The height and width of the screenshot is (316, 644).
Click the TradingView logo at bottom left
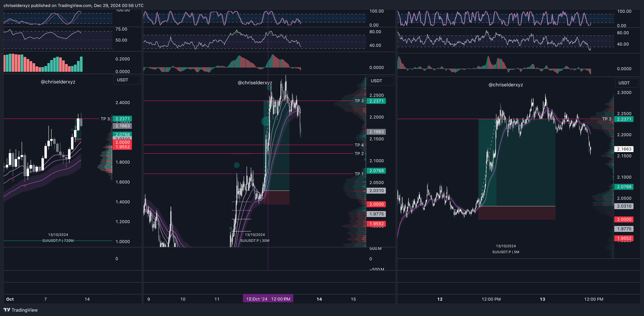pyautogui.click(x=20, y=310)
